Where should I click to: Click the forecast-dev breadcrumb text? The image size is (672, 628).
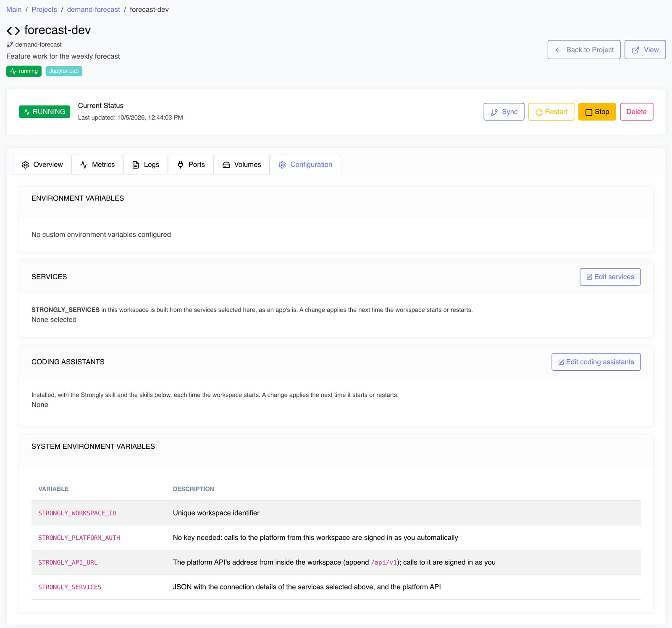[x=150, y=10]
